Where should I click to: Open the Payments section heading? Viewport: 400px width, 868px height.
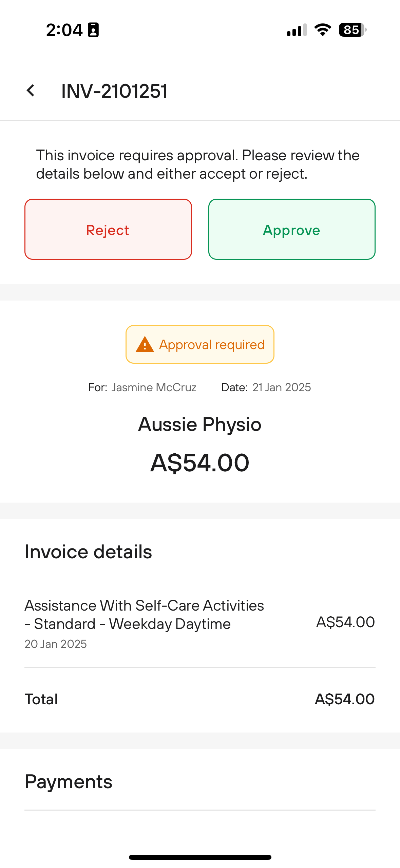[x=69, y=782]
